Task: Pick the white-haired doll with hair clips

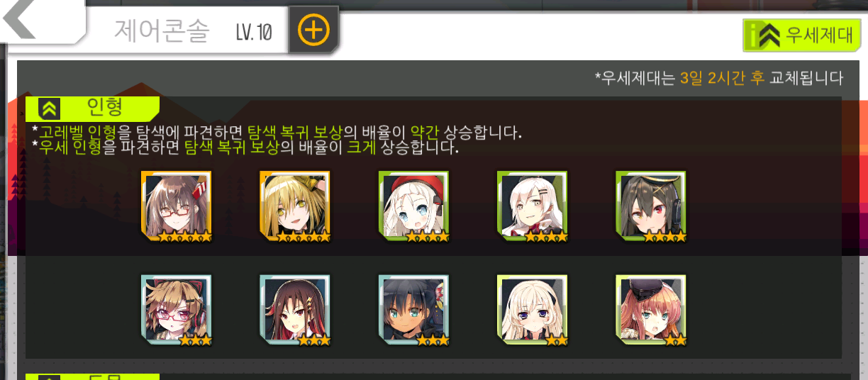Action: (532, 206)
